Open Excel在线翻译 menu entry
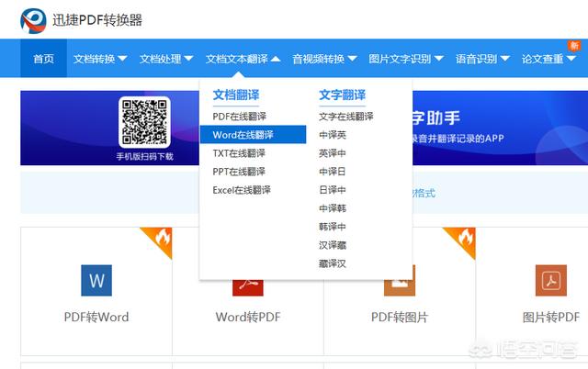Image resolution: width=588 pixels, height=369 pixels. click(x=242, y=190)
